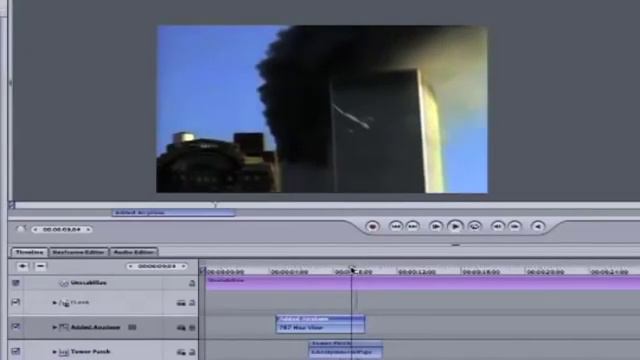Click the Flash layer type icon
This screenshot has width=640, height=360.
coord(64,303)
